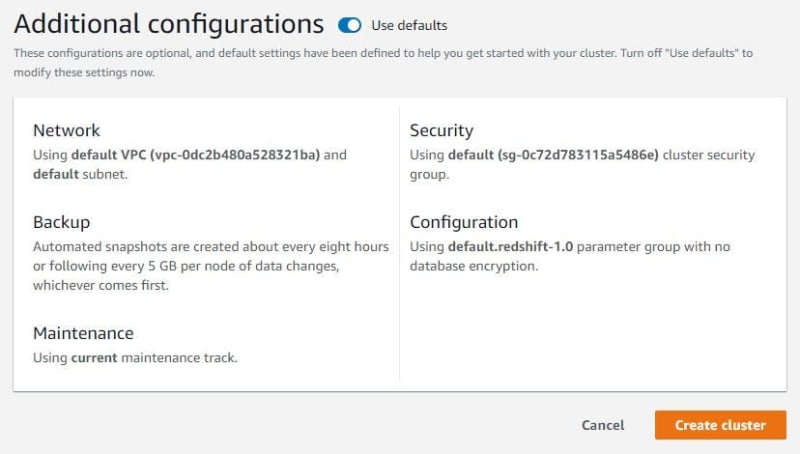The width and height of the screenshot is (800, 454).
Task: Click the Create cluster button
Action: 720,425
